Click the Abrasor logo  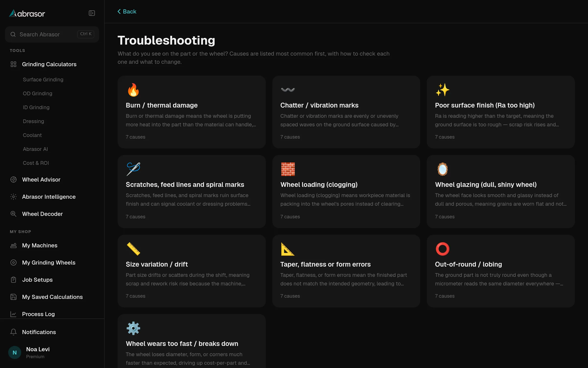[27, 13]
